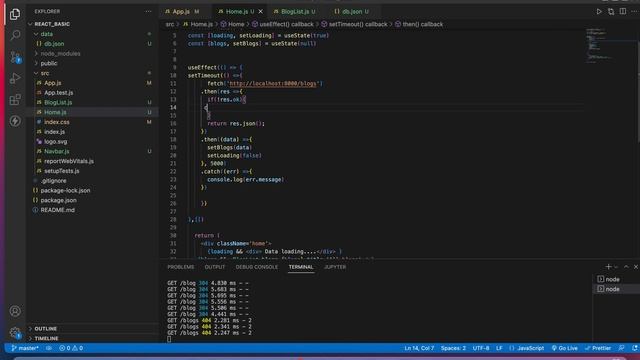Click the open changes icon in editor toolbar

click(x=611, y=11)
